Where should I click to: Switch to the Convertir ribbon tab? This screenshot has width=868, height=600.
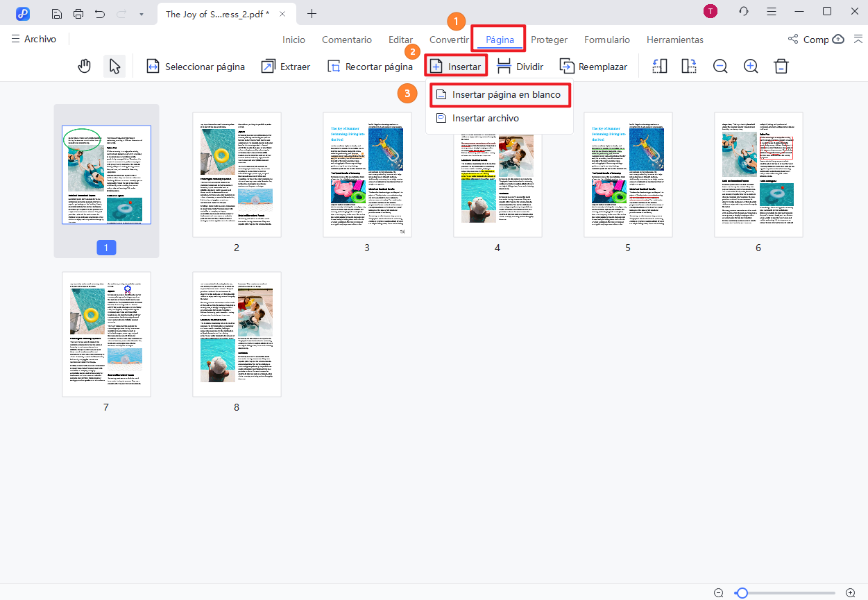449,40
